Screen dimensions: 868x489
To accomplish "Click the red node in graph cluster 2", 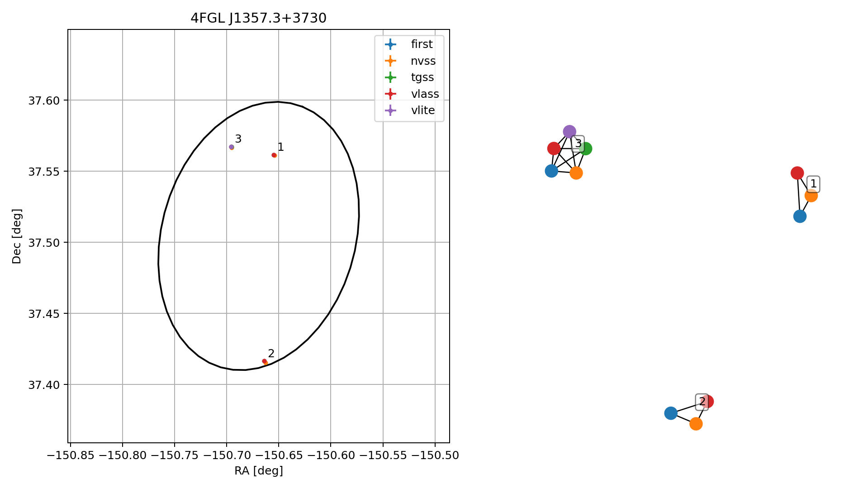I will (x=707, y=402).
